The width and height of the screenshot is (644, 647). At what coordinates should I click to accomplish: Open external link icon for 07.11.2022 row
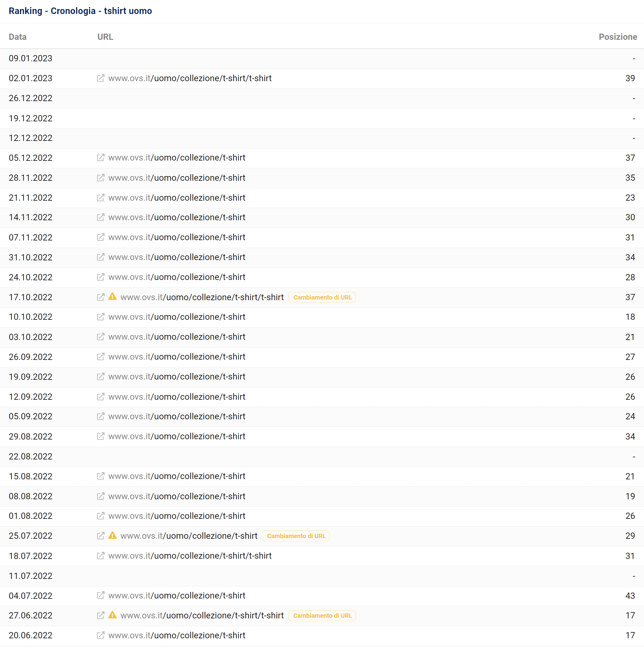click(100, 237)
